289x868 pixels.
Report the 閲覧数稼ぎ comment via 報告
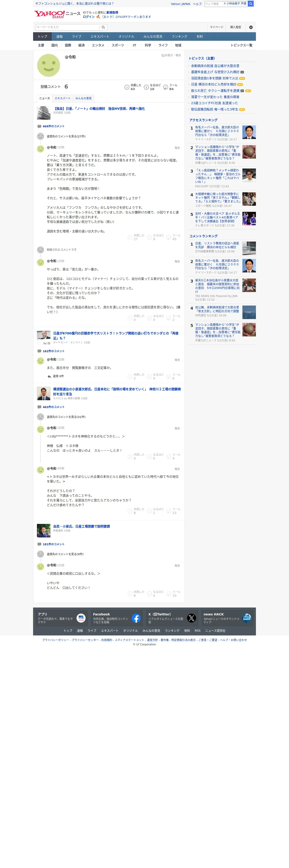coord(177,360)
